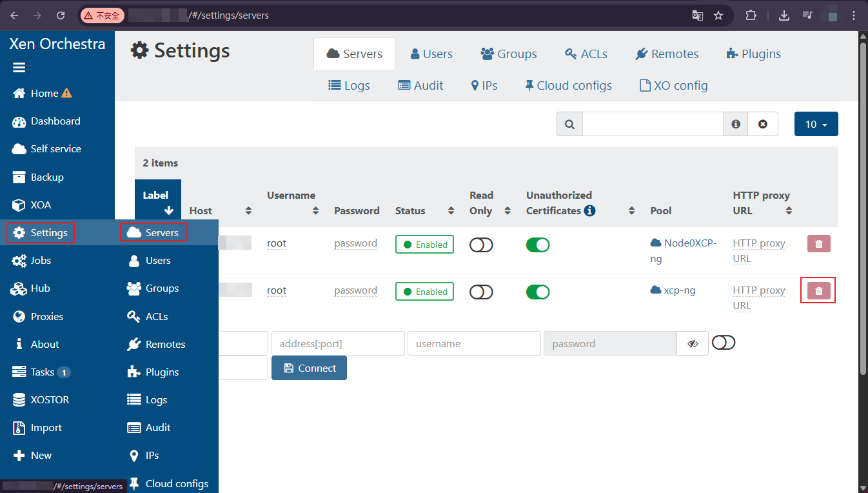Delete the xcp-ng server with trash icon
The image size is (868, 493).
(x=818, y=290)
